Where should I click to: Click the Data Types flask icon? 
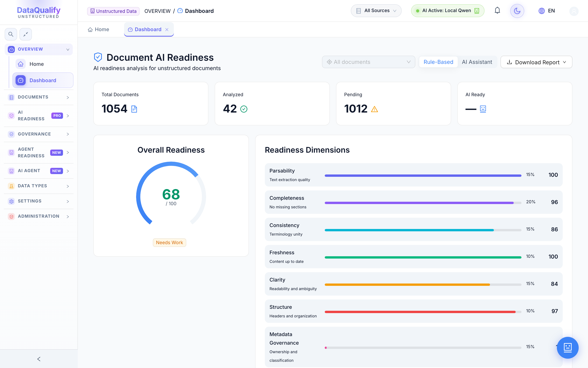coord(11,186)
